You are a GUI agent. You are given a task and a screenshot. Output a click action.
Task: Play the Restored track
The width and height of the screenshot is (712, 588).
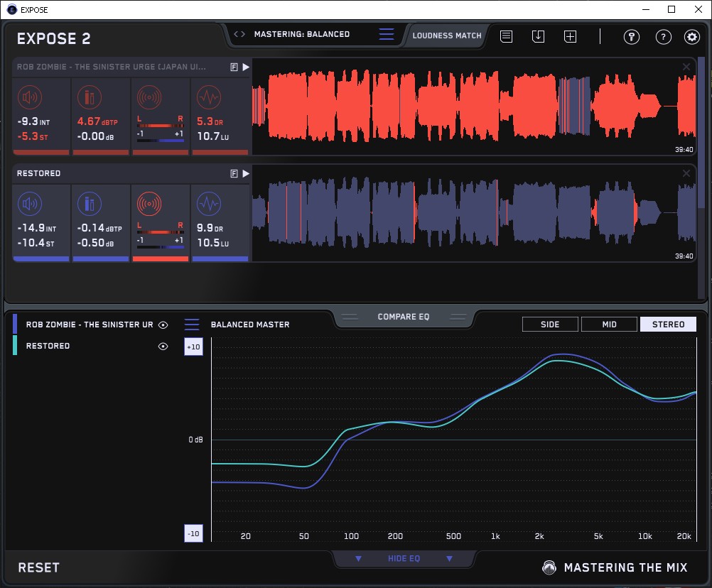(x=246, y=173)
